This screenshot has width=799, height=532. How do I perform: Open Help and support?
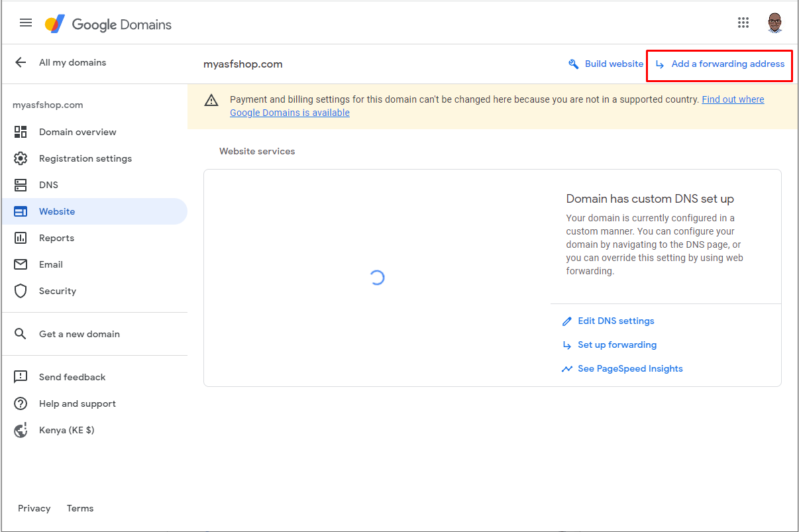click(x=78, y=403)
